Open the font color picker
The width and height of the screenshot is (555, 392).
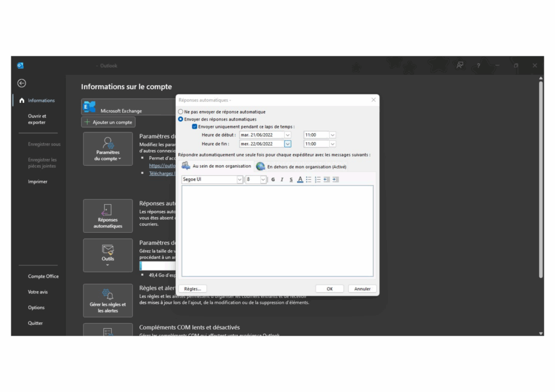click(300, 180)
